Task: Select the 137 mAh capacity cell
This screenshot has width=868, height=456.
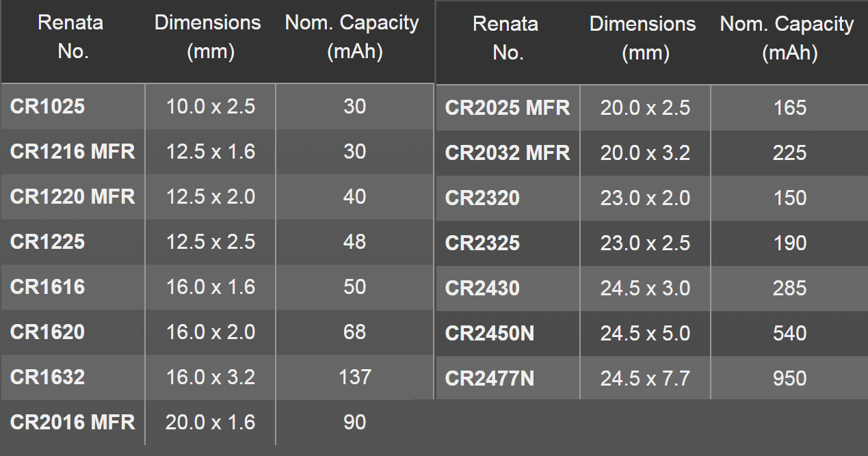Action: pyautogui.click(x=355, y=377)
